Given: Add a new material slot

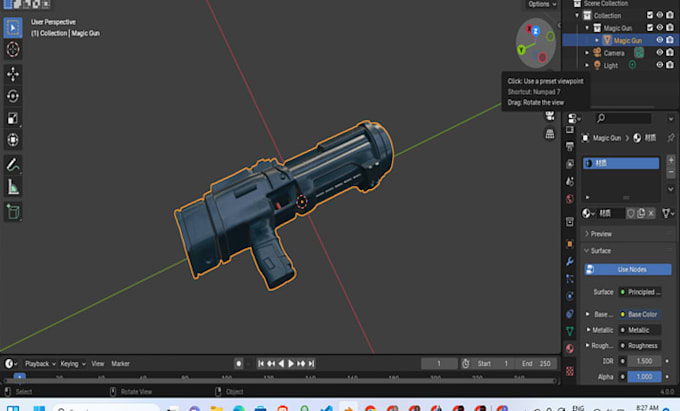Looking at the screenshot, I should [671, 160].
